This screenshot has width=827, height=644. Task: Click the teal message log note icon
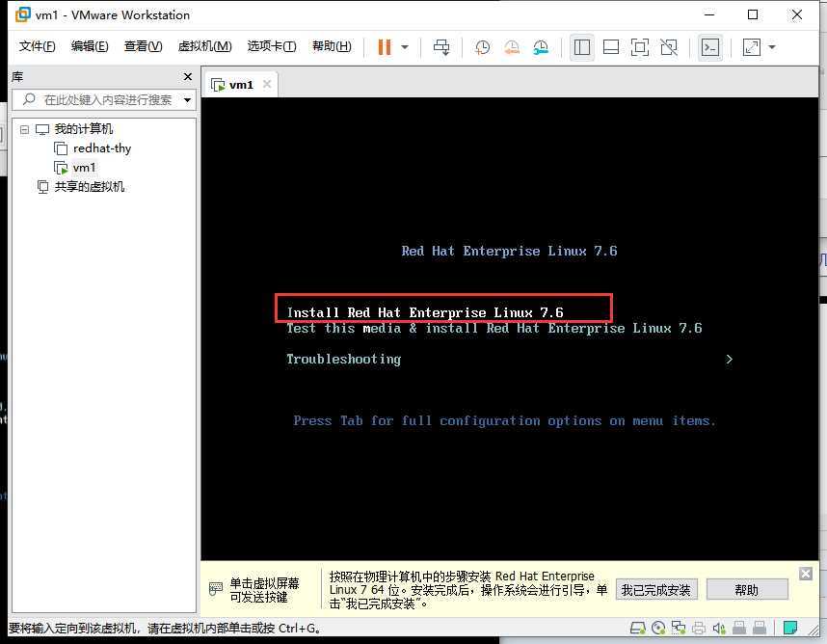pyautogui.click(x=789, y=628)
